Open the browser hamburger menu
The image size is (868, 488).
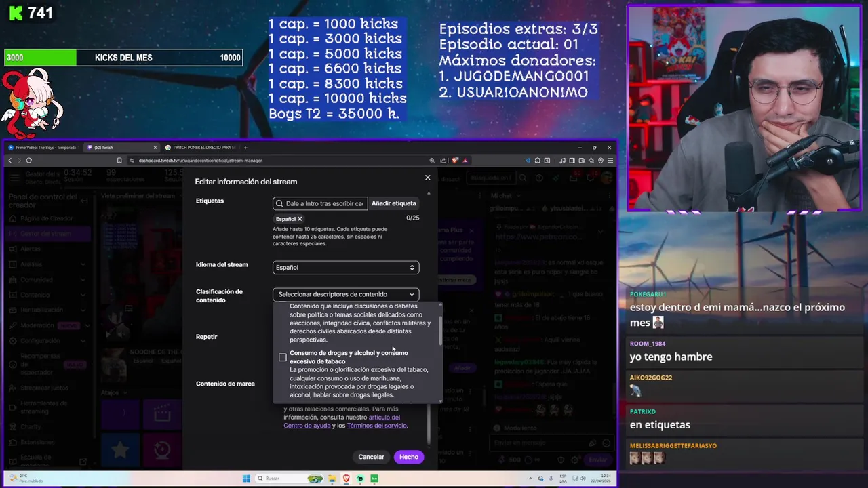coord(610,161)
